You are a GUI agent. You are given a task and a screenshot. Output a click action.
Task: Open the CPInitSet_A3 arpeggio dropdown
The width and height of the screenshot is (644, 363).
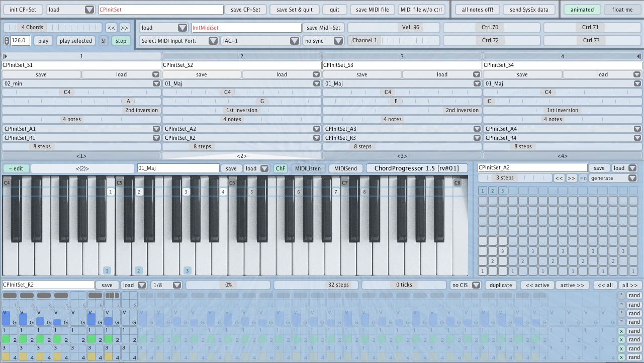coord(402,129)
